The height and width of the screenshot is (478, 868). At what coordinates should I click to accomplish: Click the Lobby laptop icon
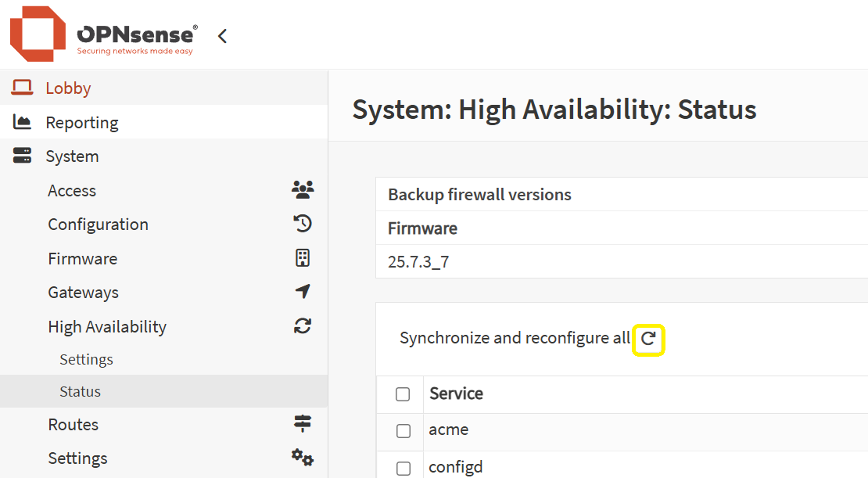[x=22, y=88]
